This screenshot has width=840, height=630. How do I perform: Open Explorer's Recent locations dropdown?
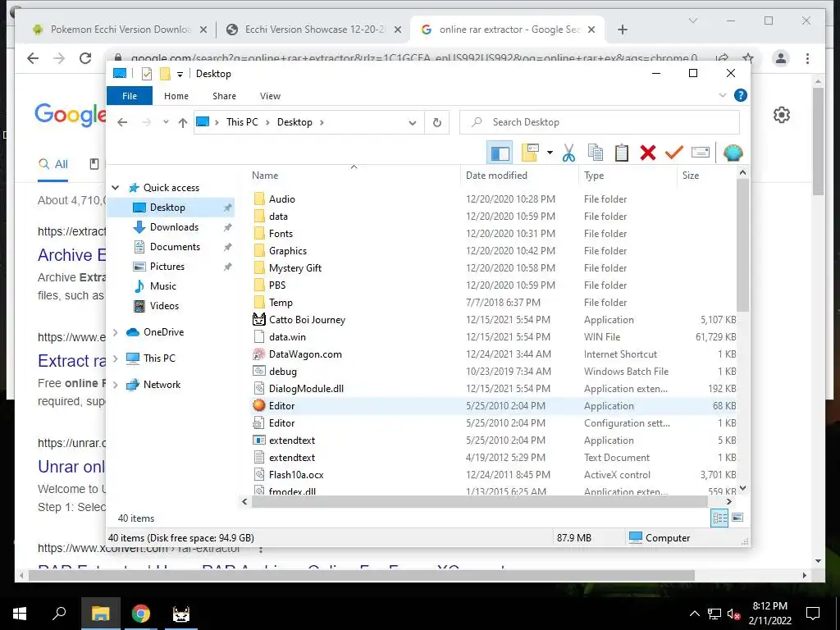pyautogui.click(x=166, y=123)
